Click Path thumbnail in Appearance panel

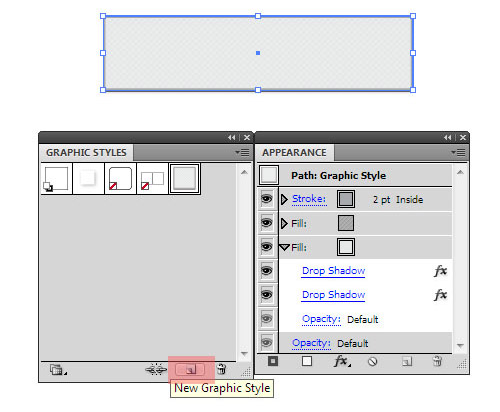[269, 175]
